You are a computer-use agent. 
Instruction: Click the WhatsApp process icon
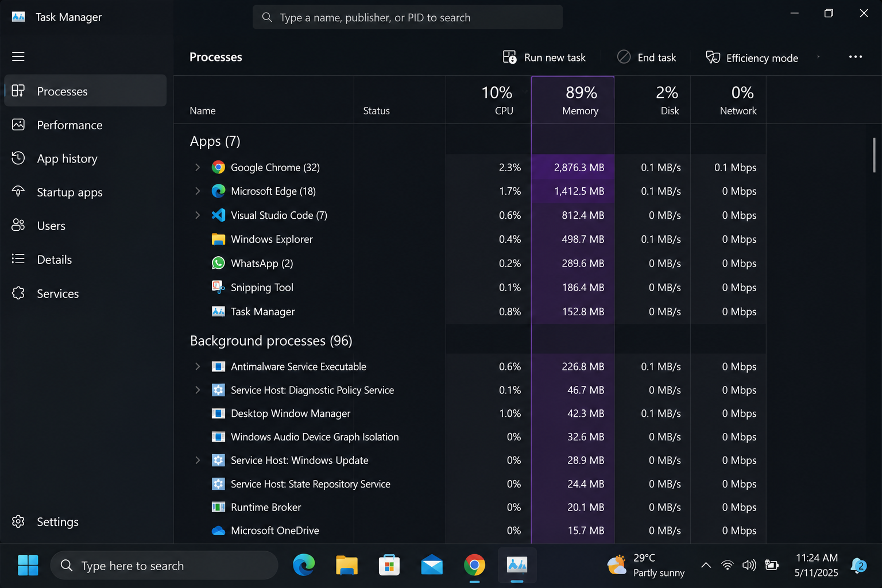(218, 263)
